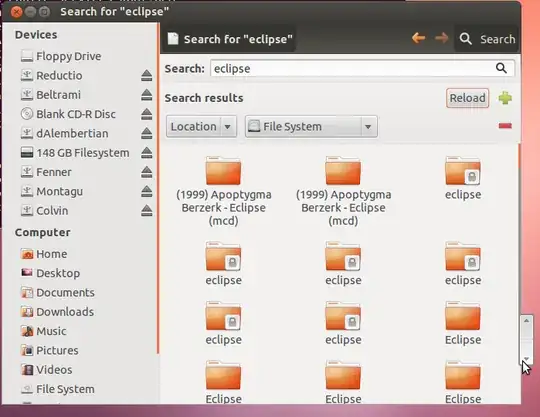Select Montagu in Devices list

click(x=52, y=191)
